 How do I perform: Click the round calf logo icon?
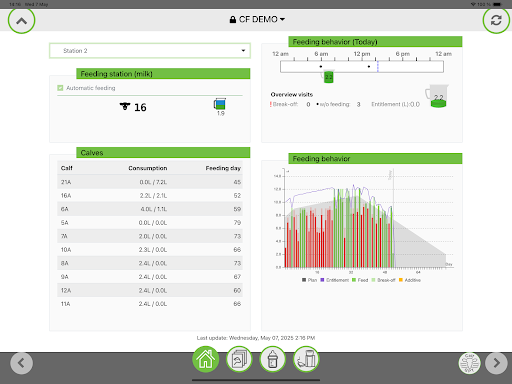469,363
